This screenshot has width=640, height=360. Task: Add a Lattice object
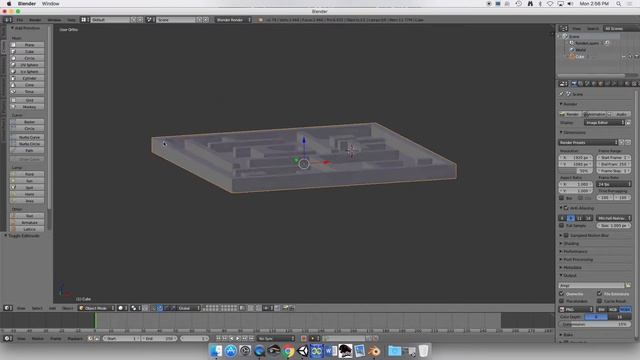pos(27,229)
